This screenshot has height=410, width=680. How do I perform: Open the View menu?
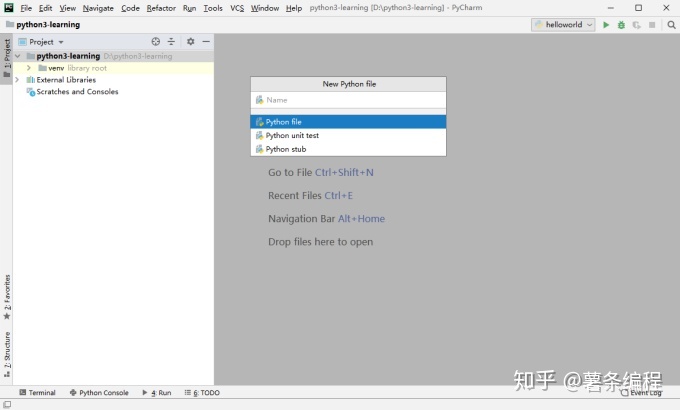(68, 8)
